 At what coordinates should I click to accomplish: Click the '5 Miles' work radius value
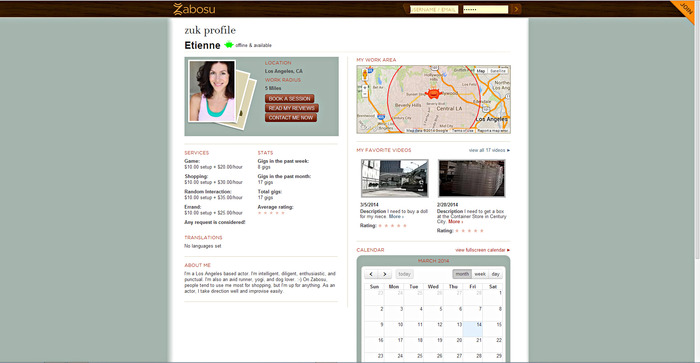coord(273,88)
